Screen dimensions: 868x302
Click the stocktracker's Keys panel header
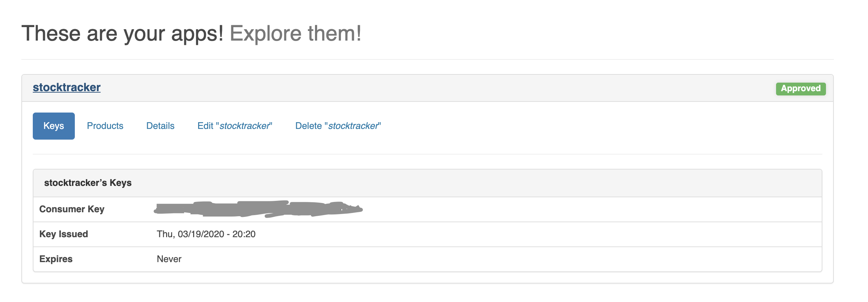click(x=88, y=182)
